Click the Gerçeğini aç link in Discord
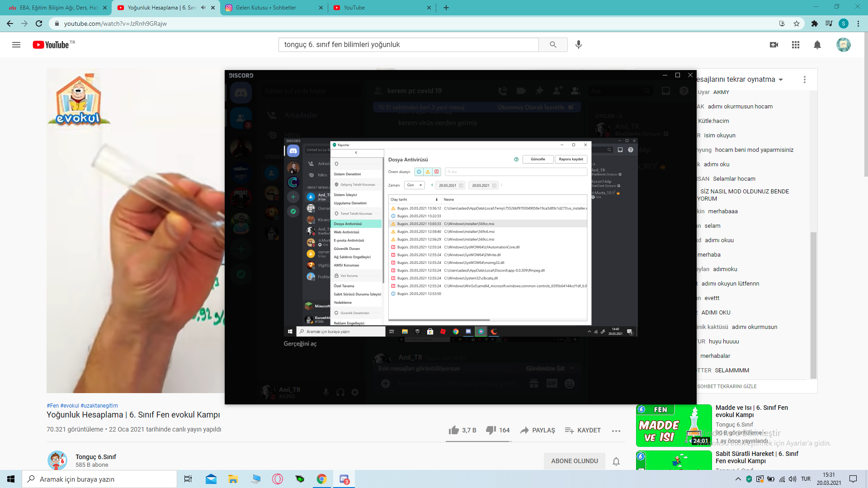Screen dimensions: 868x488 (x=300, y=344)
